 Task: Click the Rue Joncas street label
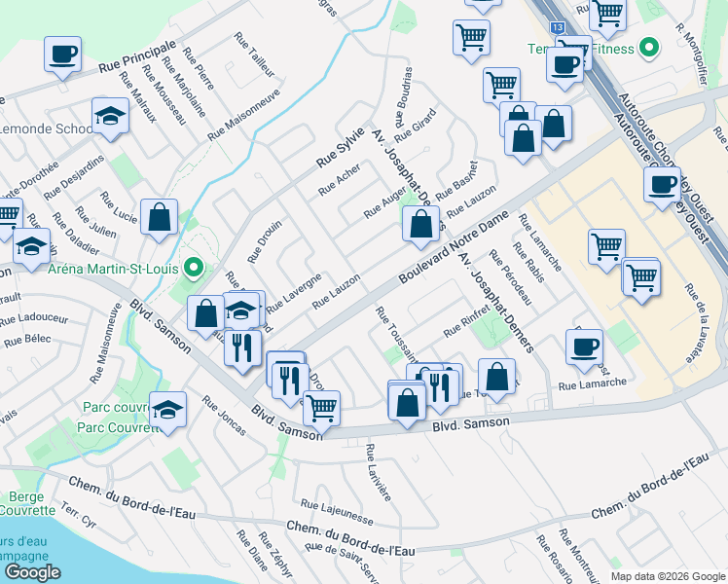point(224,416)
